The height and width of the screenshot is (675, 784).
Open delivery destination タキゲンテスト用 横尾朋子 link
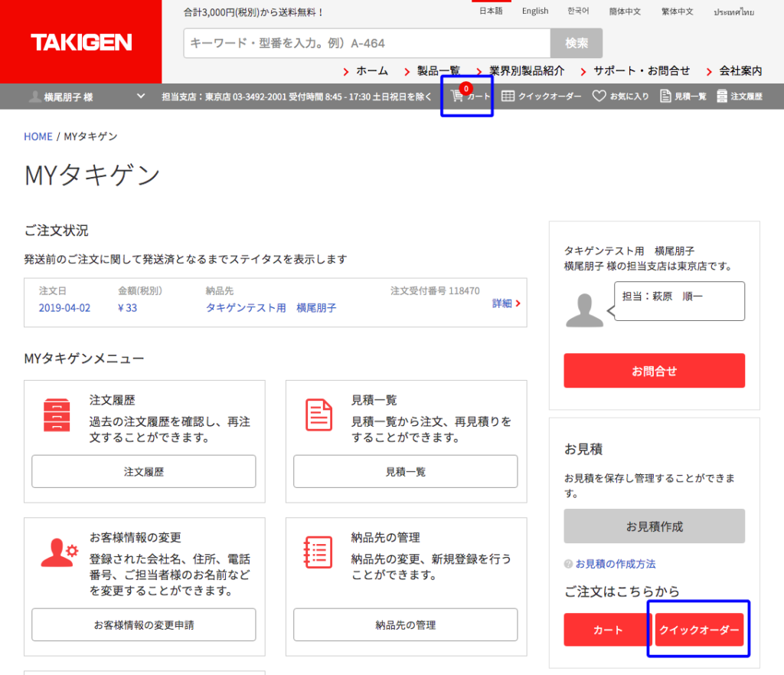pyautogui.click(x=271, y=308)
